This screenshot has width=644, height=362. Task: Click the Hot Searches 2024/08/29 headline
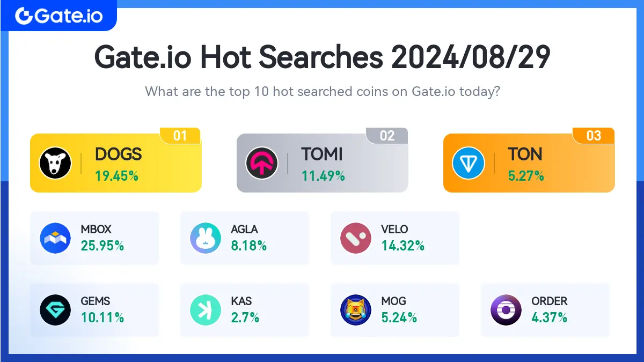pos(322,57)
